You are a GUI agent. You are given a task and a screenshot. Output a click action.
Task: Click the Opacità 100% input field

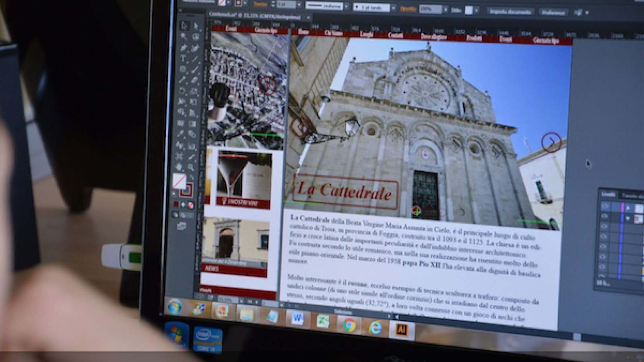[x=429, y=9]
